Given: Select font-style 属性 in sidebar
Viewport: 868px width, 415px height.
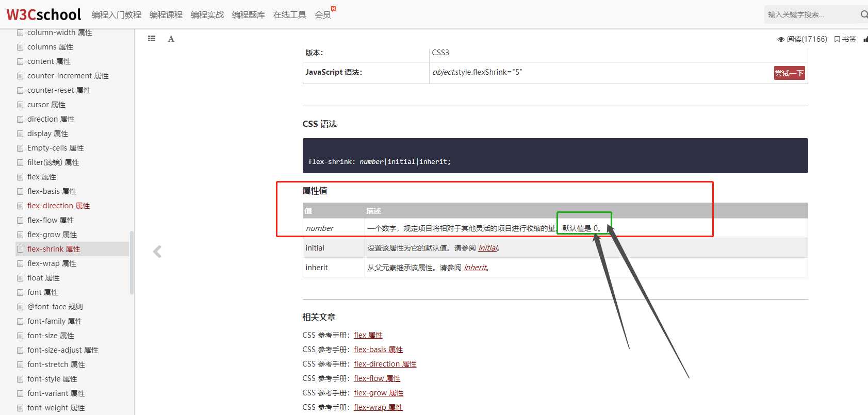Looking at the screenshot, I should click(52, 379).
